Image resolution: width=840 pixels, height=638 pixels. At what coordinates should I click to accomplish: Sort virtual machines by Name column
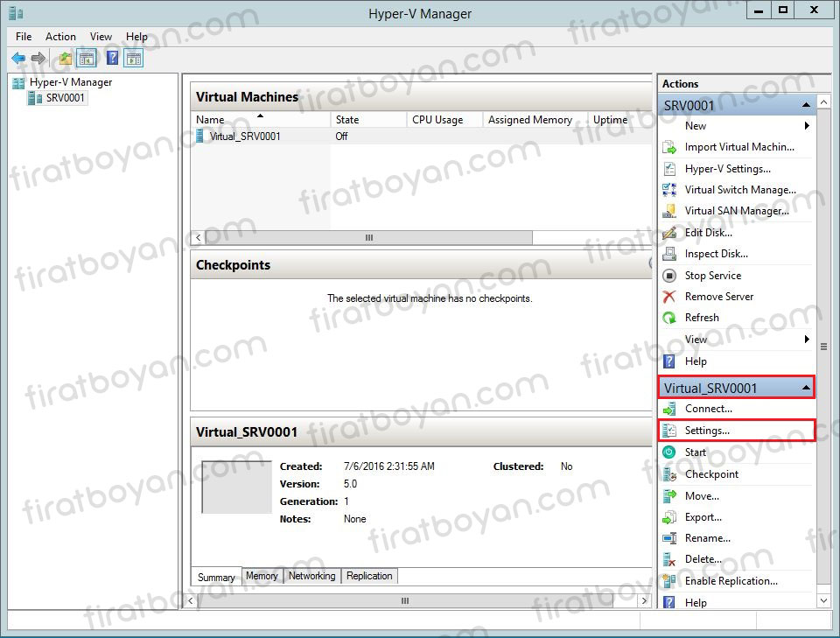(x=261, y=119)
